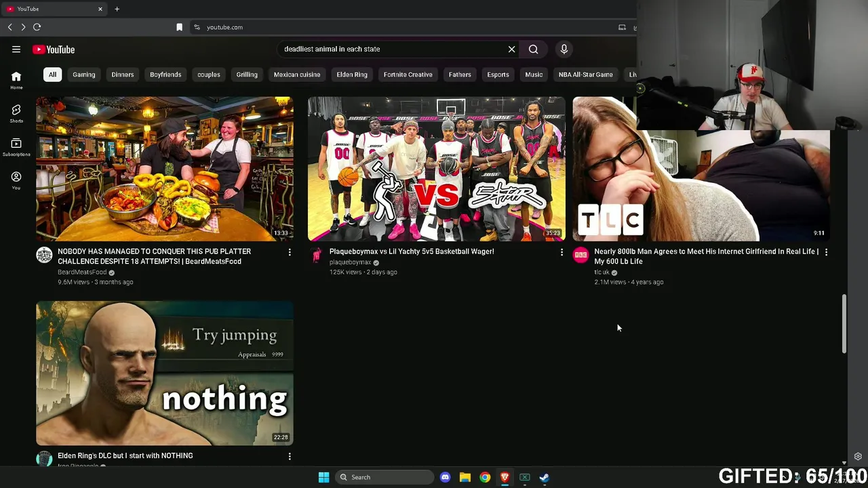The height and width of the screenshot is (488, 868).
Task: Select the Fathers filter chip
Action: (460, 75)
